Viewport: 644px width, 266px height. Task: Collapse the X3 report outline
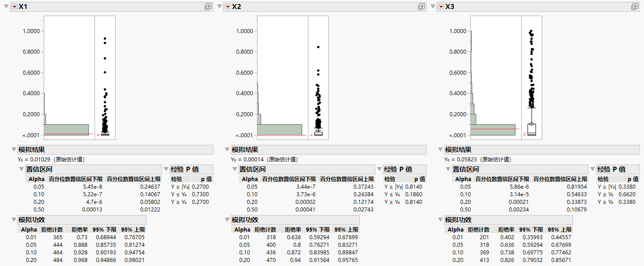click(433, 7)
